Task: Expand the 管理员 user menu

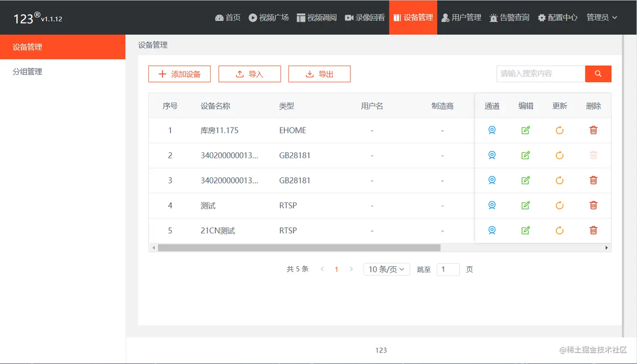Action: 602,17
